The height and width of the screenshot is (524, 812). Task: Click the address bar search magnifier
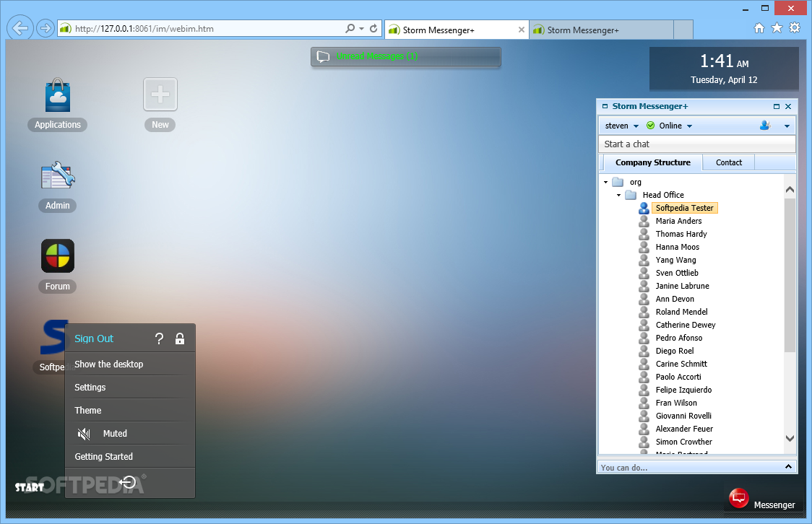[350, 28]
